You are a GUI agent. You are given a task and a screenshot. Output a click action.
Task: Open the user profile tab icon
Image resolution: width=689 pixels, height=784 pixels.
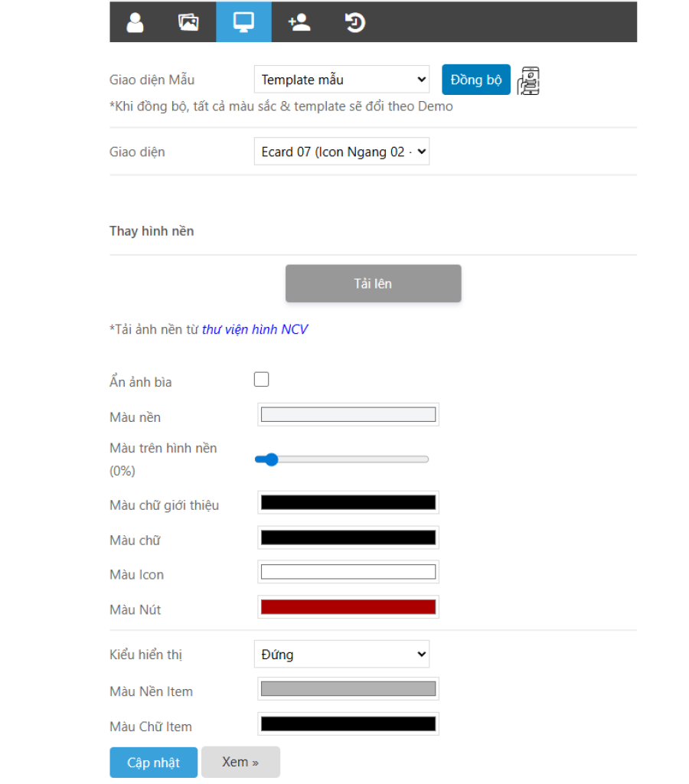136,22
